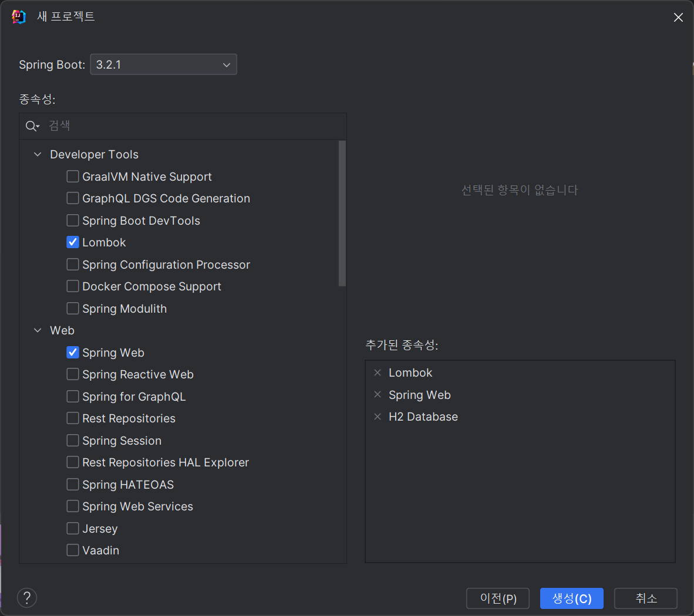Uncheck Spring Web in the tree
694x616 pixels.
73,353
